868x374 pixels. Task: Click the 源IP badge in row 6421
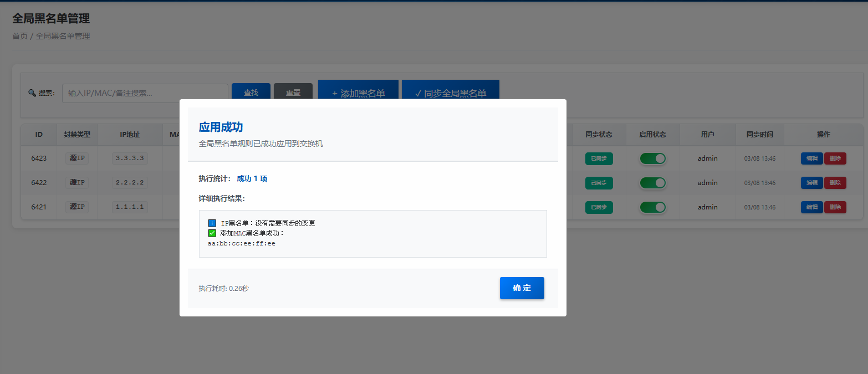pos(76,207)
